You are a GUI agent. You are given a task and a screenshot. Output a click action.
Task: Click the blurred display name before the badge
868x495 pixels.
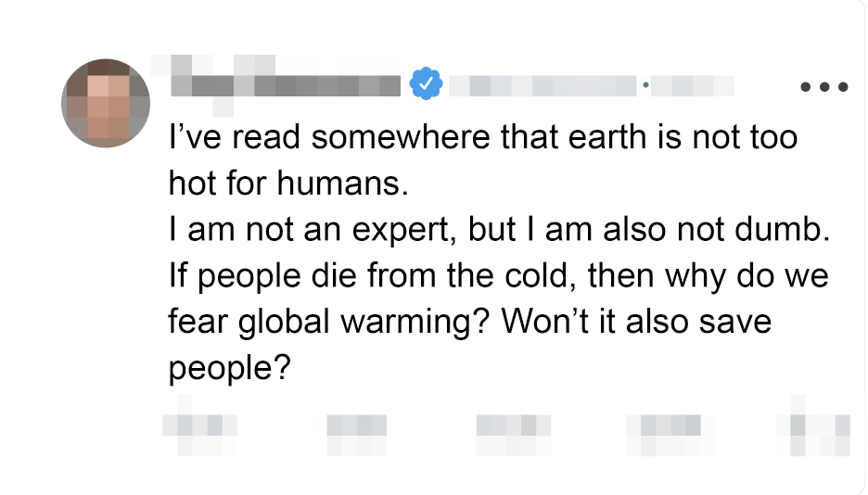point(286,85)
